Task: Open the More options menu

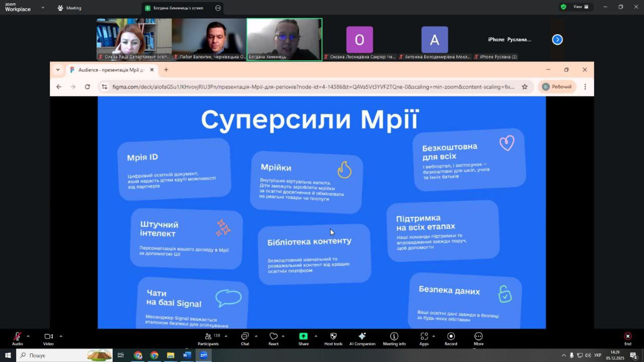Action: [x=478, y=339]
